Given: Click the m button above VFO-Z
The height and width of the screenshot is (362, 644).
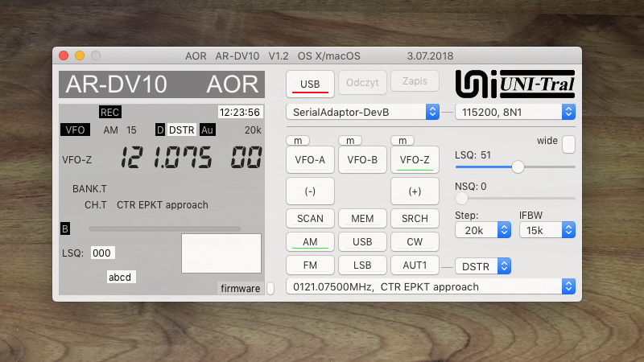Looking at the screenshot, I should 402,141.
